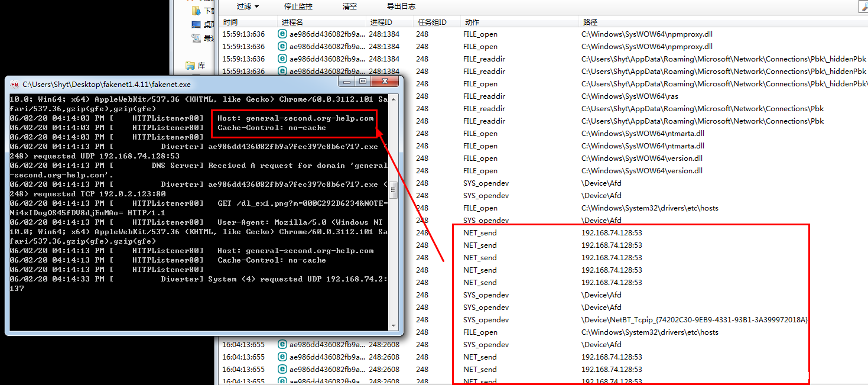Click the fakenet console scrollbar thumb
Image resolution: width=868 pixels, height=385 pixels.
[393, 190]
